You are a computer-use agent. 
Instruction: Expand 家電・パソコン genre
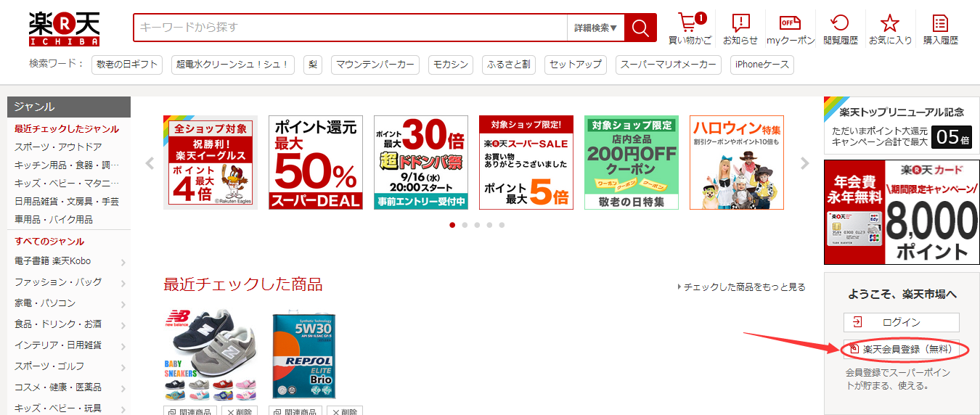click(x=69, y=303)
